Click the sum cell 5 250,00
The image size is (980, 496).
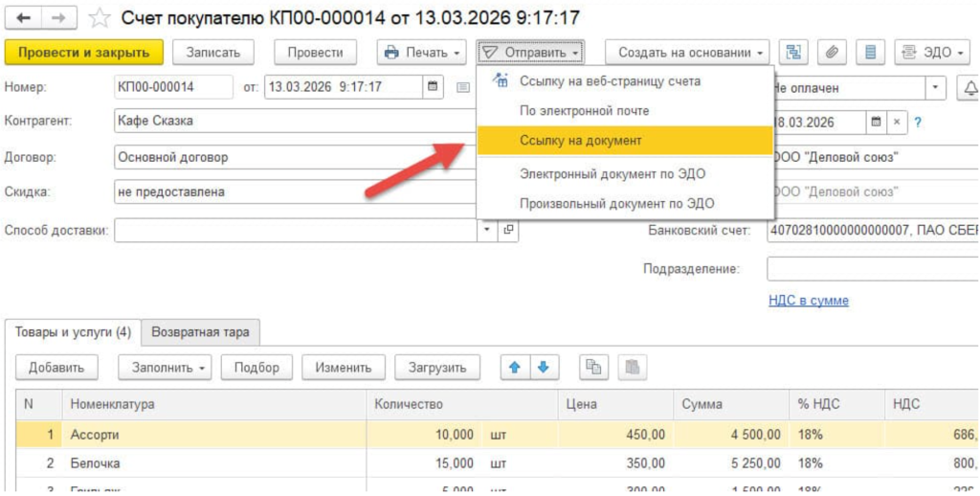tap(731, 463)
